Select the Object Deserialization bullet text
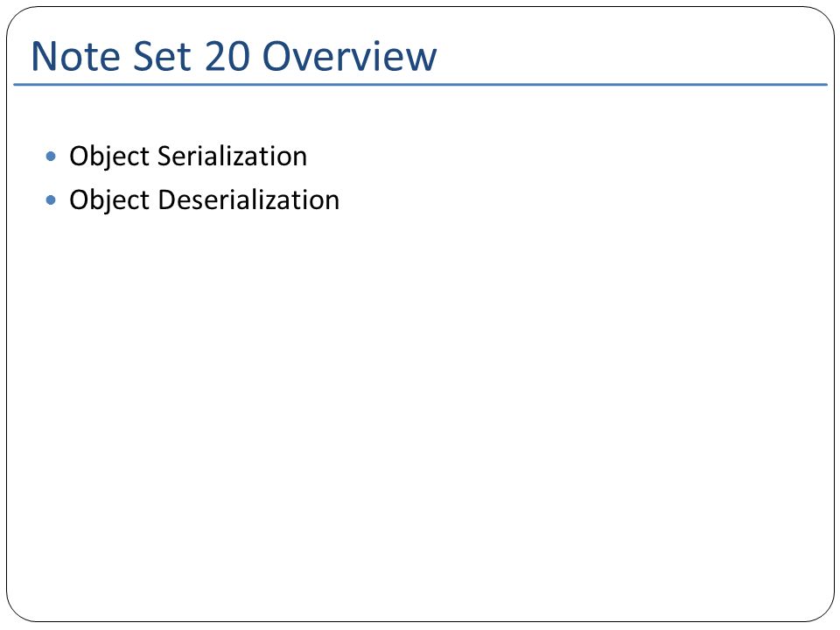 coord(204,200)
